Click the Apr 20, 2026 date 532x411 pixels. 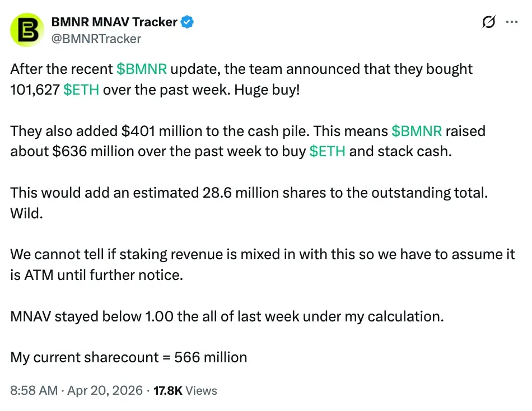coord(105,390)
